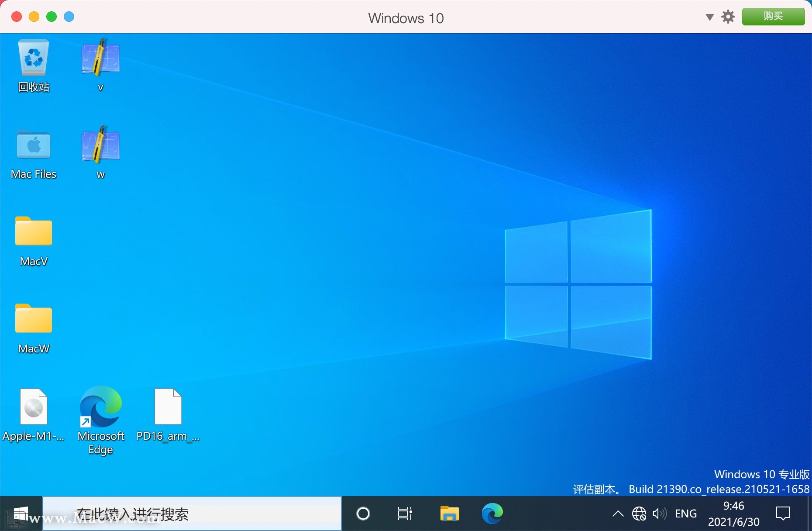The image size is (812, 531).
Task: Select the Apple-M1 disc image file
Action: click(x=34, y=415)
